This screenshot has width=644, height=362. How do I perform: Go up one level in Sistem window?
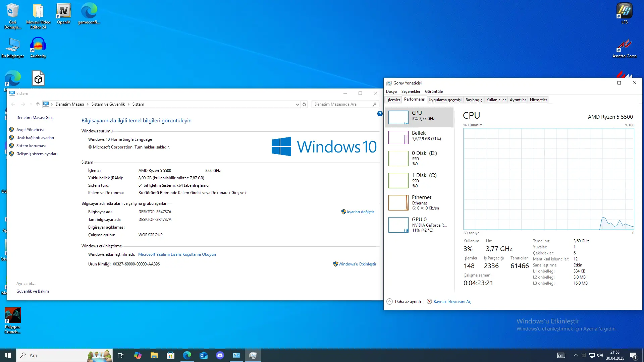tap(38, 104)
